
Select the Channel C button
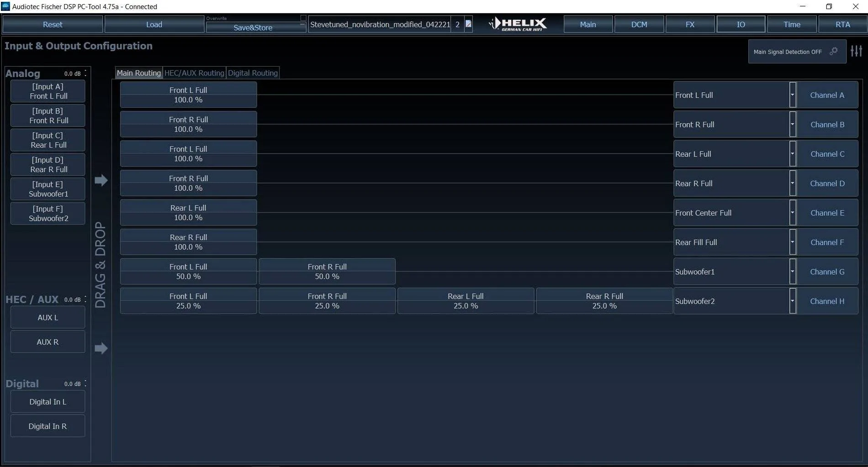(827, 154)
